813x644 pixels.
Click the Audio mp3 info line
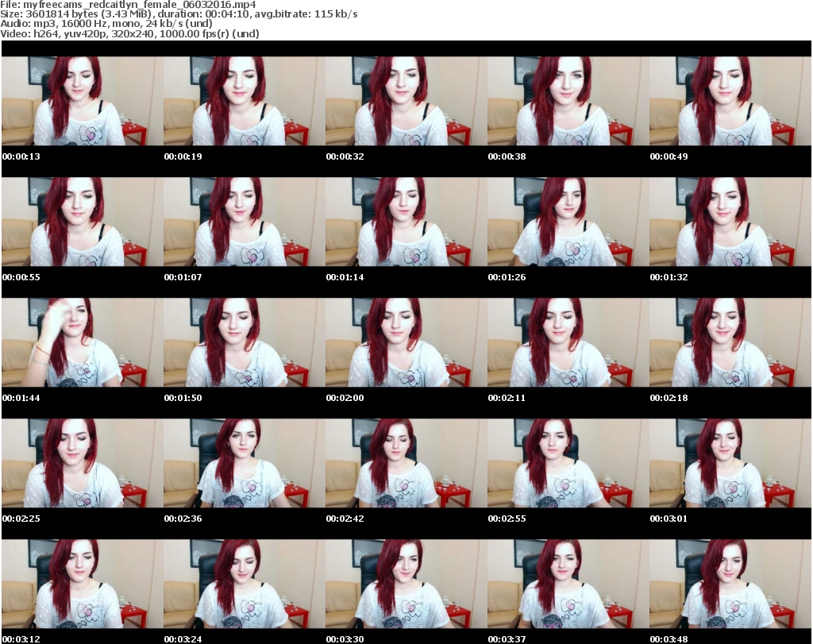click(x=106, y=24)
